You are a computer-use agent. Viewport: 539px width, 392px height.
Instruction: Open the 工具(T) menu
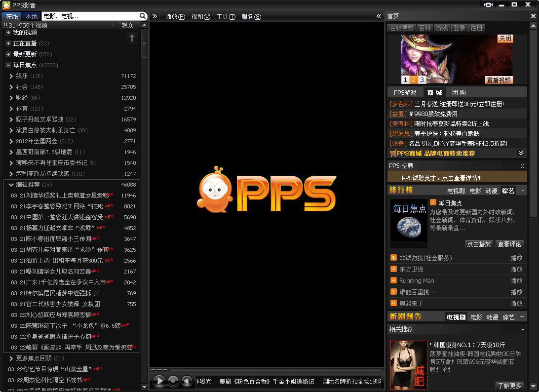(x=226, y=16)
